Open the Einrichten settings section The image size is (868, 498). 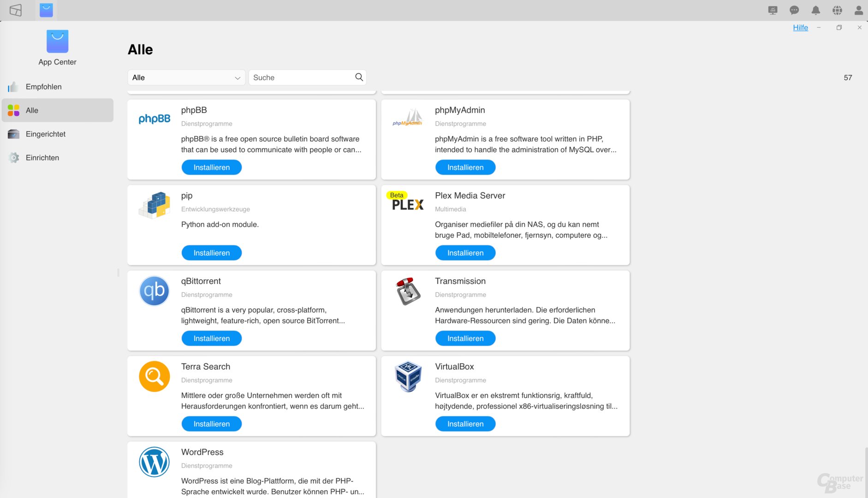coord(42,158)
